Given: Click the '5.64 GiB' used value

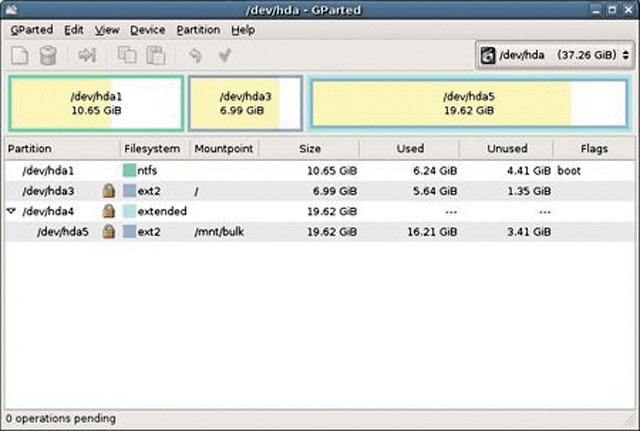Looking at the screenshot, I should [x=435, y=191].
